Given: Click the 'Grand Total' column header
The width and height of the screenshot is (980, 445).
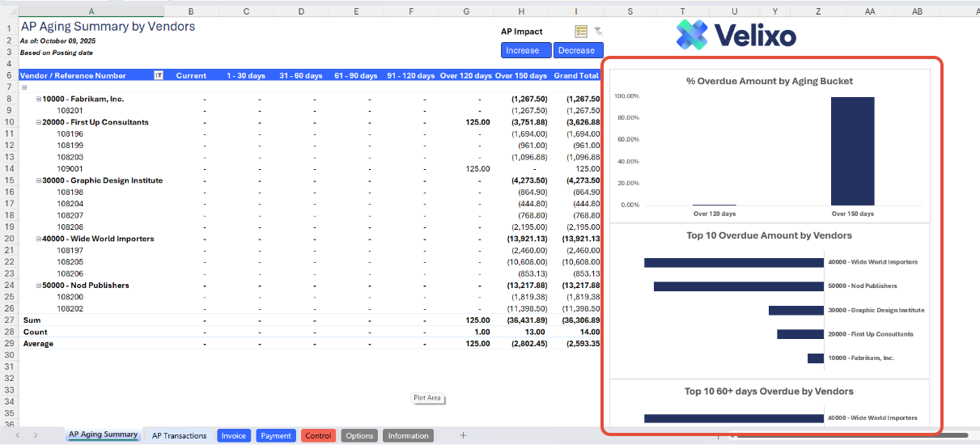Looking at the screenshot, I should click(576, 75).
